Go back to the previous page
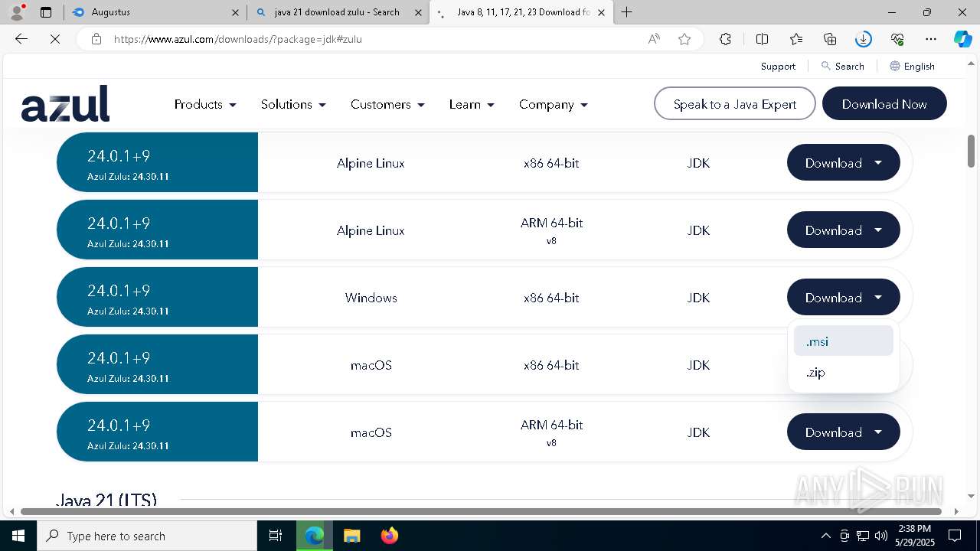This screenshot has height=551, width=980. 21,39
